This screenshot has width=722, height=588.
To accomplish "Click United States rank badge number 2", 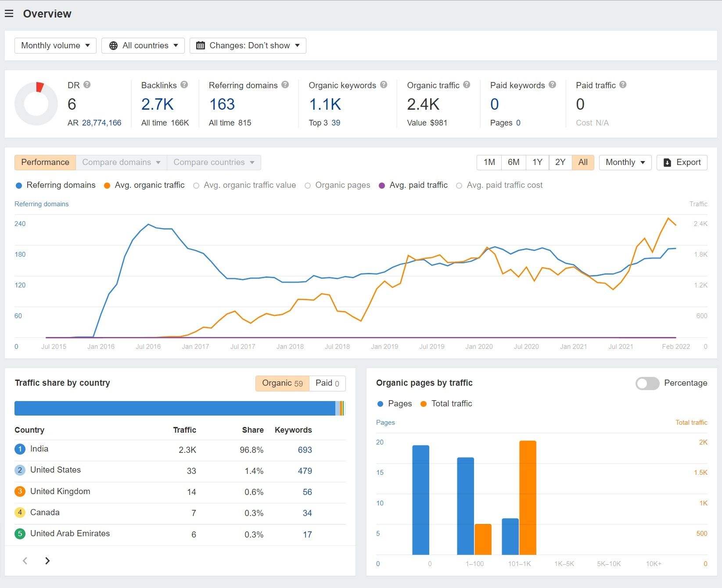I will pyautogui.click(x=20, y=470).
